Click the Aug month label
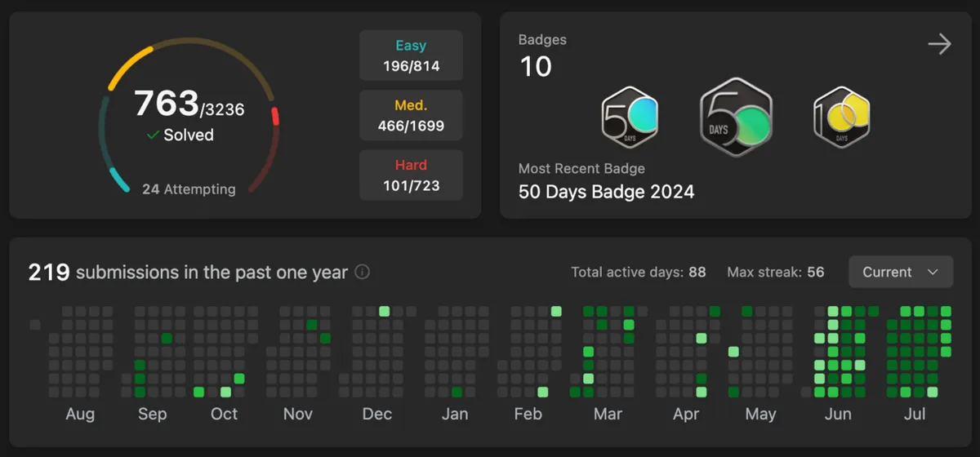The image size is (980, 457). 80,414
